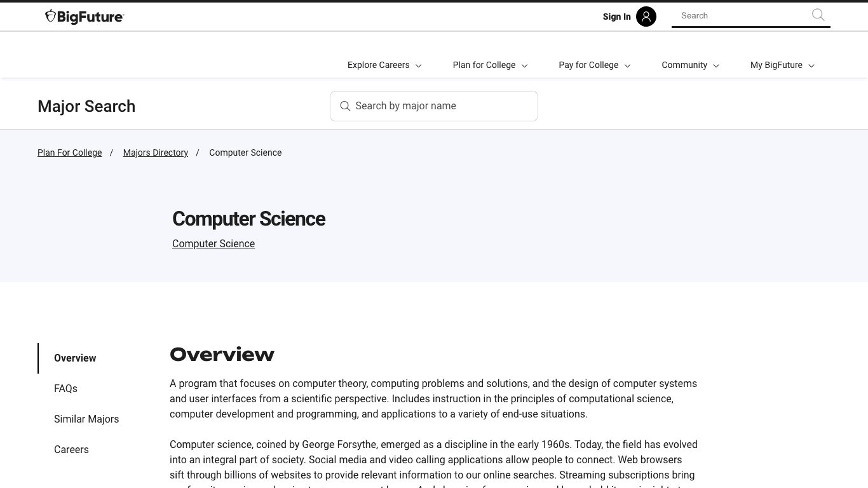Screen dimensions: 868x488
Task: Open Majors Directory breadcrumb link
Action: pyautogui.click(x=156, y=153)
